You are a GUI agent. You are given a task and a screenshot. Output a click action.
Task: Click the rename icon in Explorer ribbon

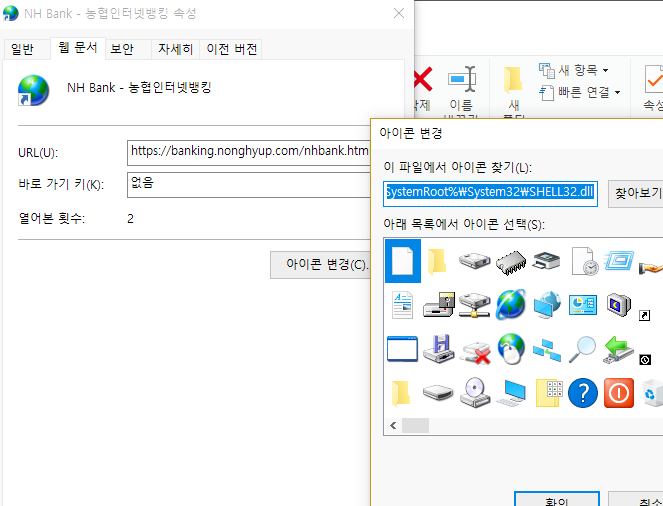click(462, 79)
